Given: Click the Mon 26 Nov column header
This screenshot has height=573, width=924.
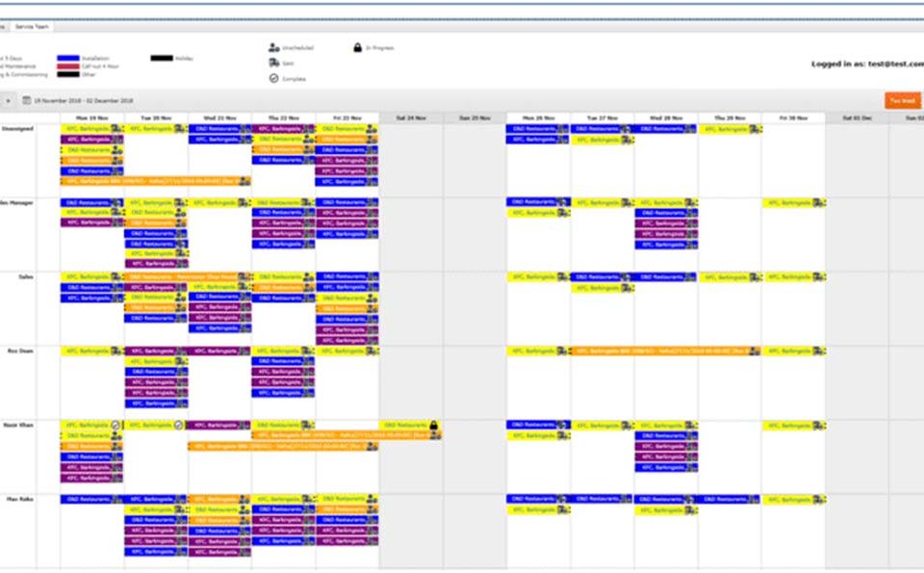Looking at the screenshot, I should point(538,118).
